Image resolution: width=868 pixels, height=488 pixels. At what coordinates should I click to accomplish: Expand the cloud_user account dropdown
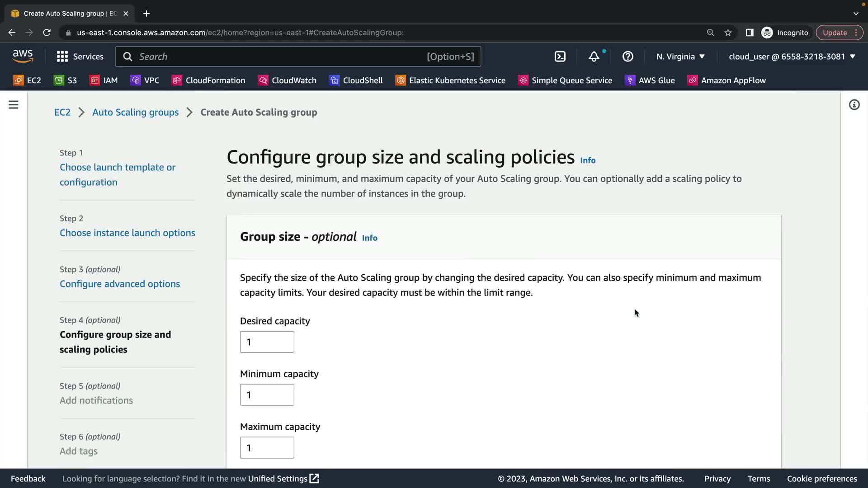point(792,56)
